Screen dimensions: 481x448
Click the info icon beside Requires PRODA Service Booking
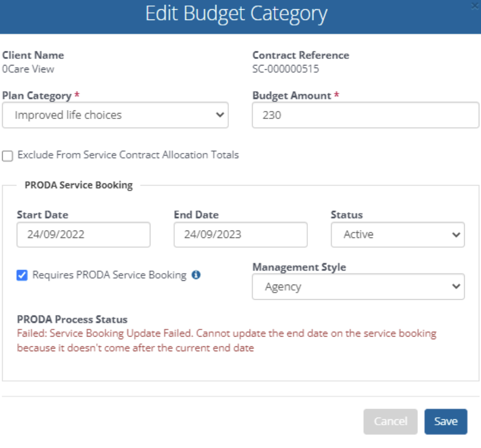pos(196,275)
